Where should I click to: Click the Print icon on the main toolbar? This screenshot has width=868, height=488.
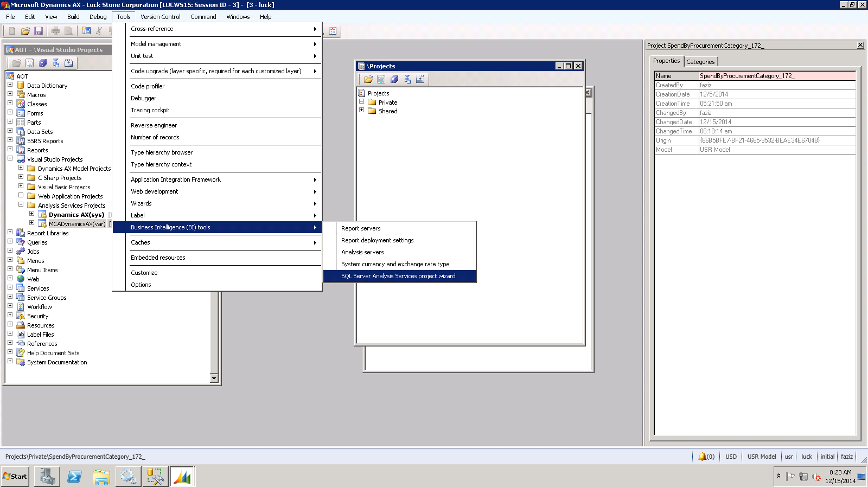point(55,31)
